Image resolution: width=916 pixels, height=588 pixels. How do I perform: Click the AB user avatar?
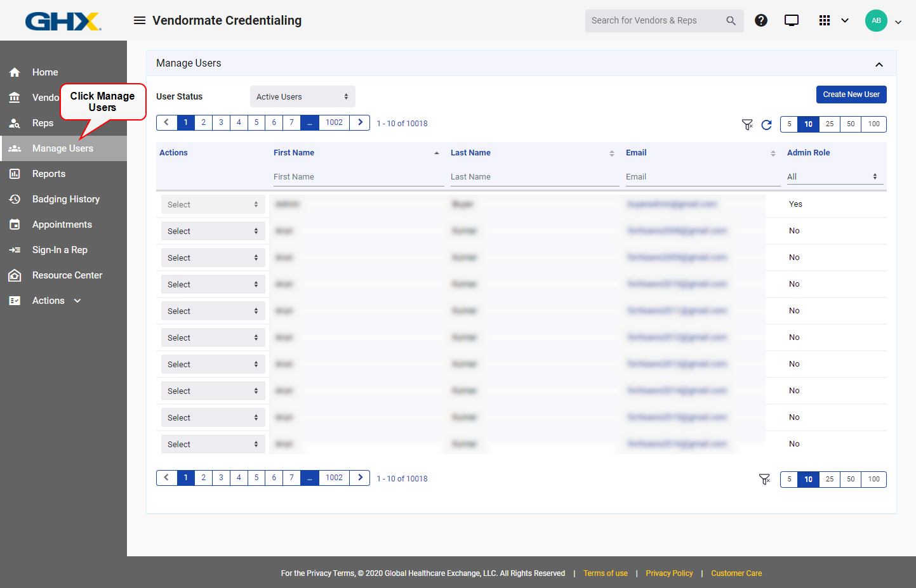[876, 20]
